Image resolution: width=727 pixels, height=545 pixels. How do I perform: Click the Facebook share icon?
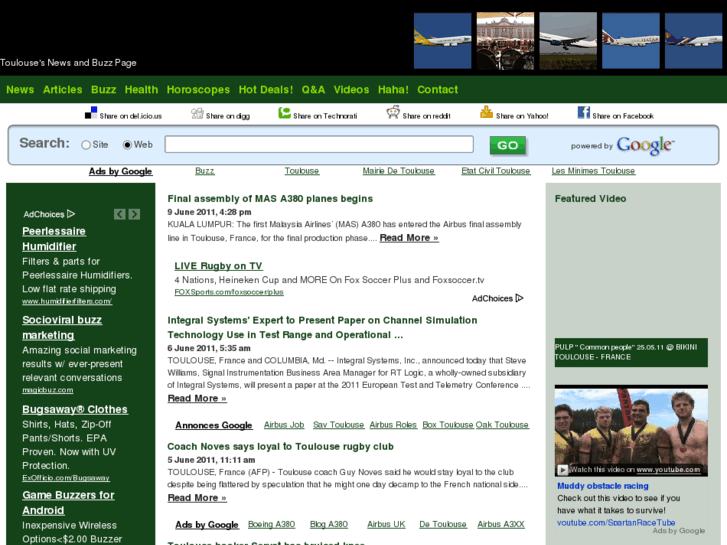click(x=584, y=112)
